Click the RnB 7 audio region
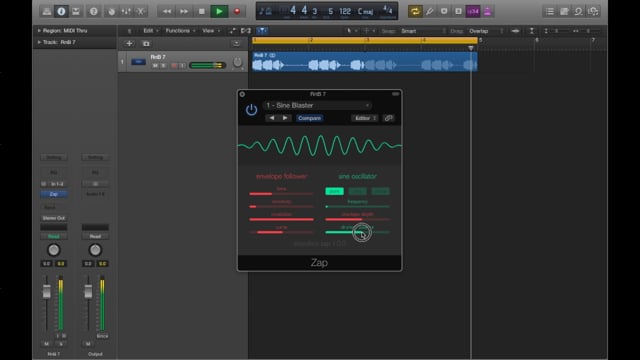 pyautogui.click(x=364, y=62)
